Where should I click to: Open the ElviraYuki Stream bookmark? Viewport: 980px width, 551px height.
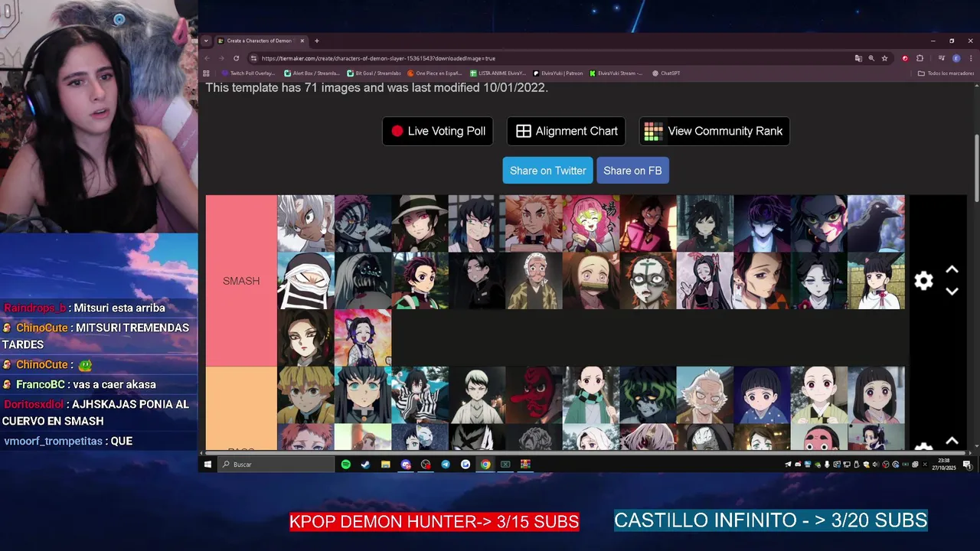616,73
